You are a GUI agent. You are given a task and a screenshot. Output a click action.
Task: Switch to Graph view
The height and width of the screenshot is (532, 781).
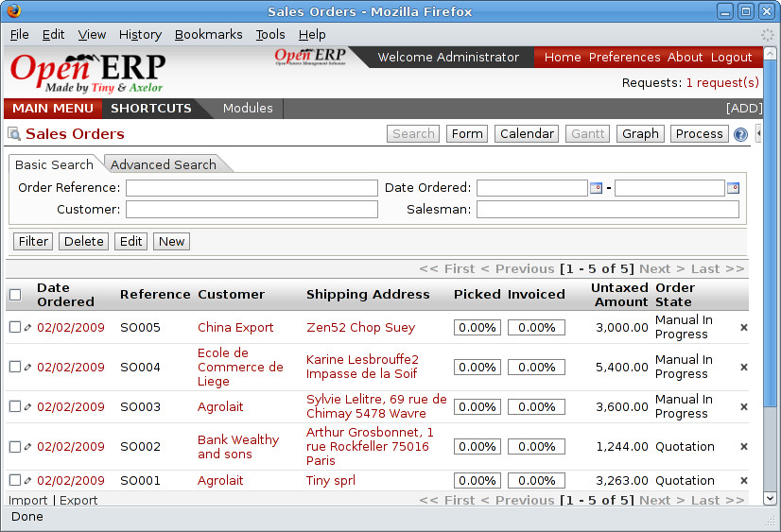pos(640,134)
